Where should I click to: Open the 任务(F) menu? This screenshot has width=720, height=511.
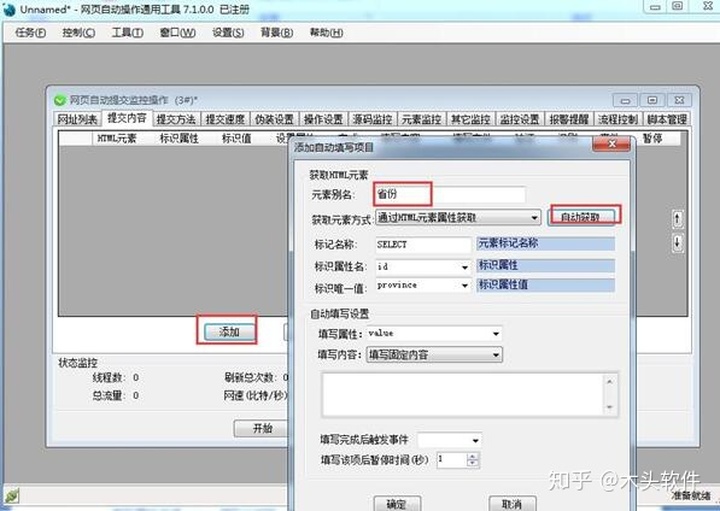[30, 33]
